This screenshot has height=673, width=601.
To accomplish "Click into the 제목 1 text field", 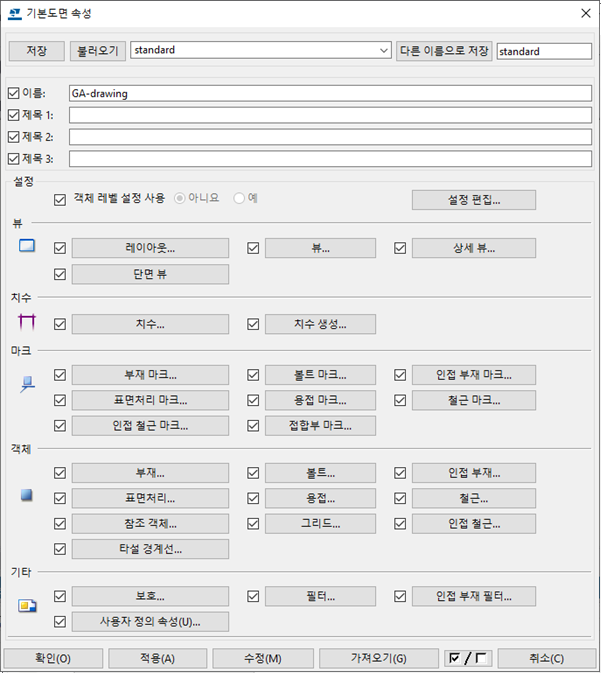I will (330, 115).
